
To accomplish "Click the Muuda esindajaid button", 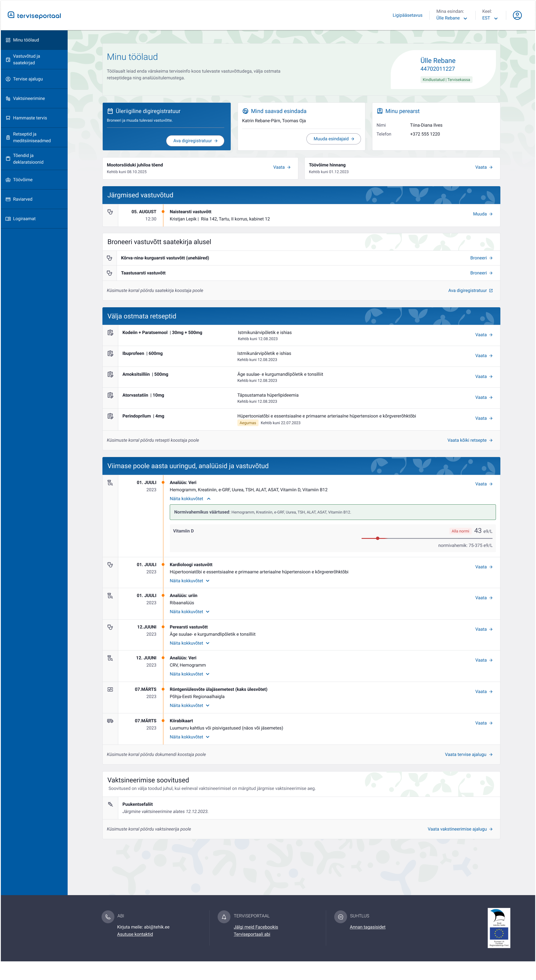I will point(333,139).
